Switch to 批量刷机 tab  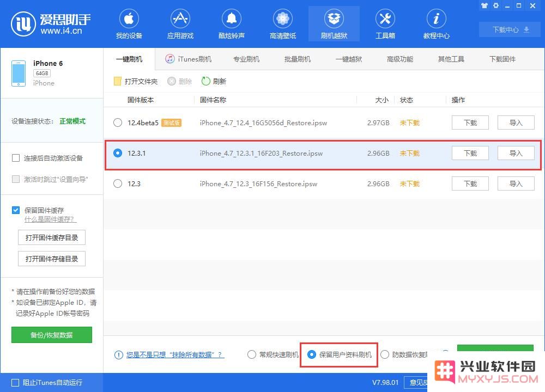pyautogui.click(x=298, y=59)
